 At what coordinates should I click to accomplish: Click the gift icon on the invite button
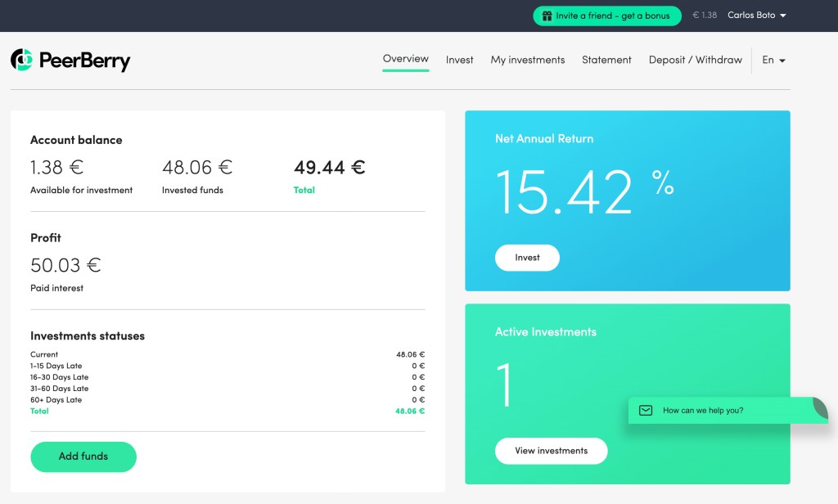point(546,16)
